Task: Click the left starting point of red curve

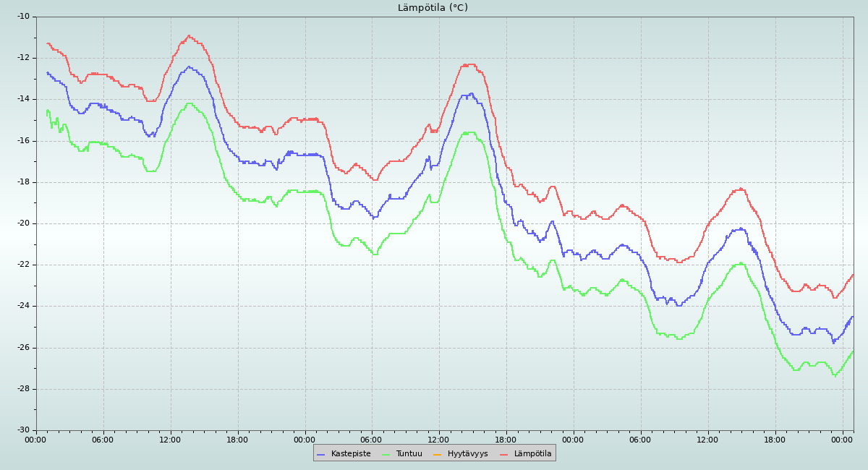Action: pos(47,43)
